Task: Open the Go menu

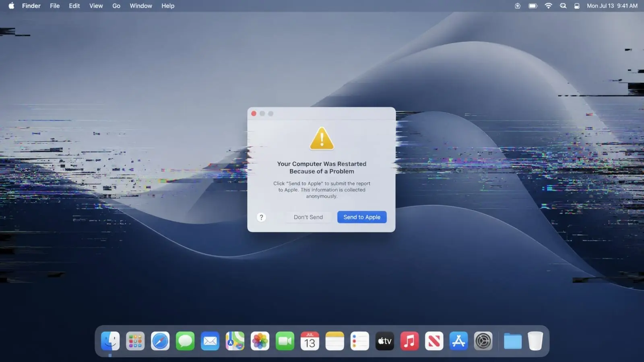Action: pos(116,6)
